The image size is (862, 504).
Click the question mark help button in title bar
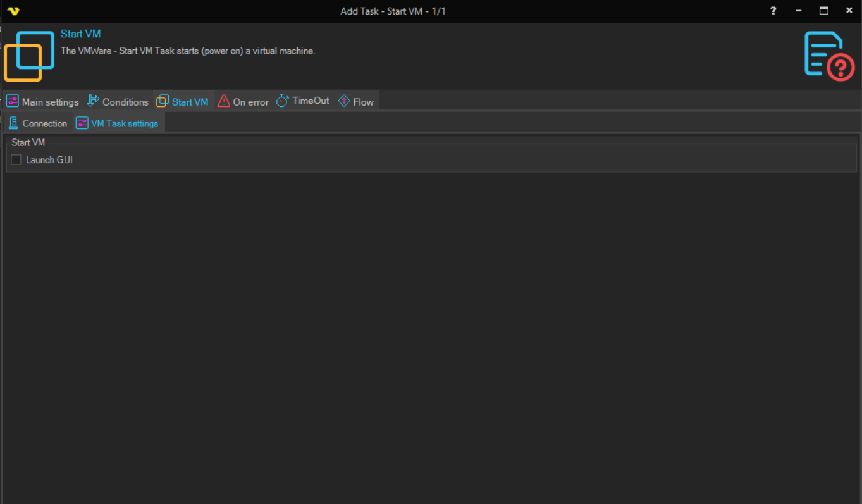[x=773, y=11]
